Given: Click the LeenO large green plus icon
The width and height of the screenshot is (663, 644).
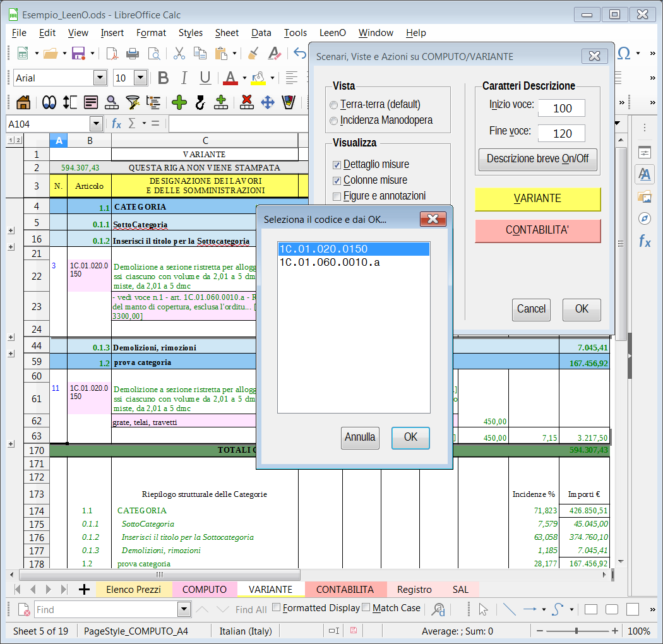Looking at the screenshot, I should click(179, 102).
